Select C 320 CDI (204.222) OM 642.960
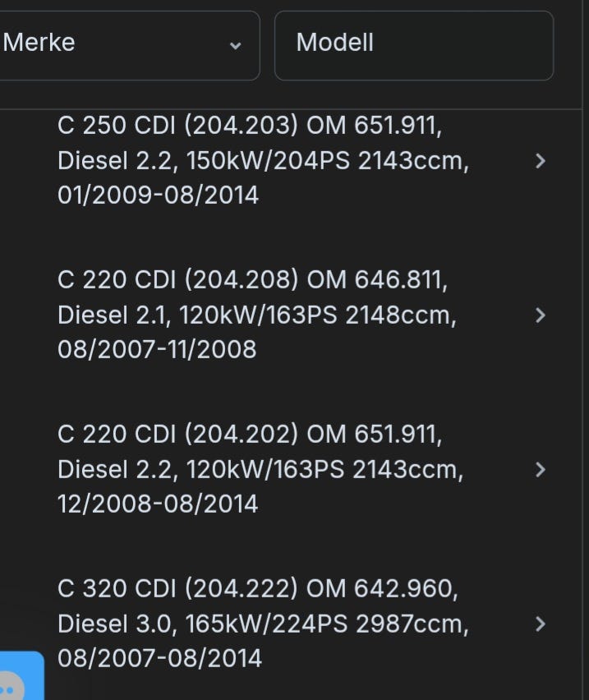The height and width of the screenshot is (700, 589). pos(257,589)
